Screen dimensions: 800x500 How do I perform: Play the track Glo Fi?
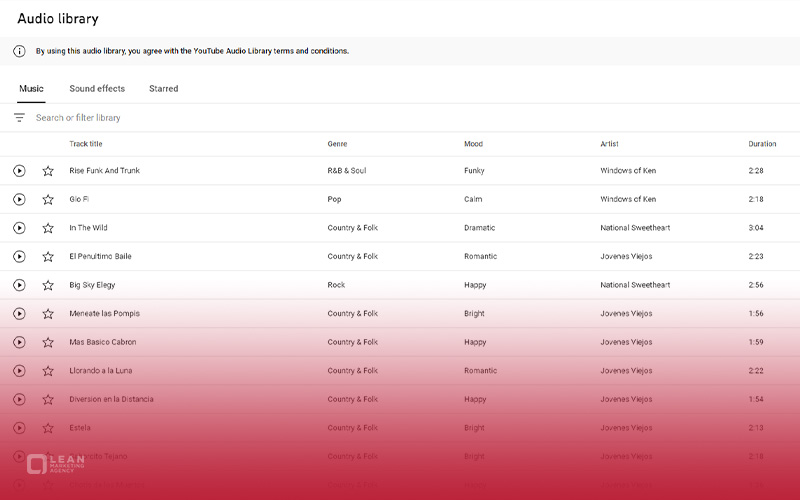(19, 199)
